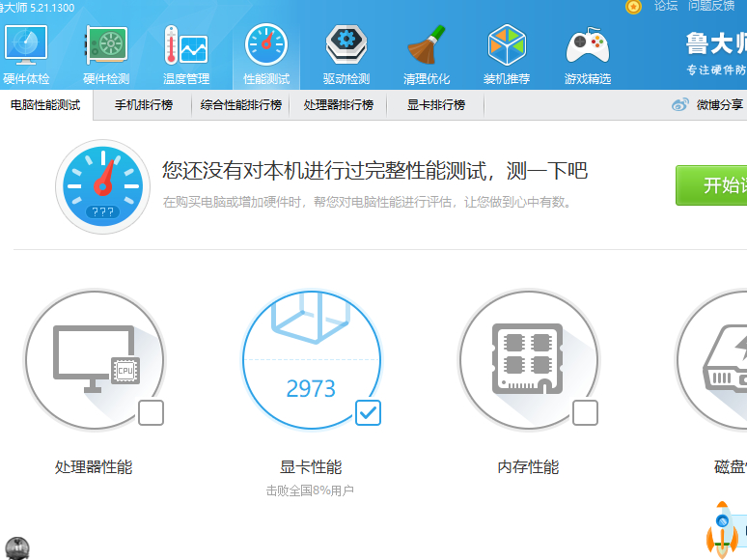
Task: Click the 微博分享 share link
Action: pyautogui.click(x=719, y=105)
